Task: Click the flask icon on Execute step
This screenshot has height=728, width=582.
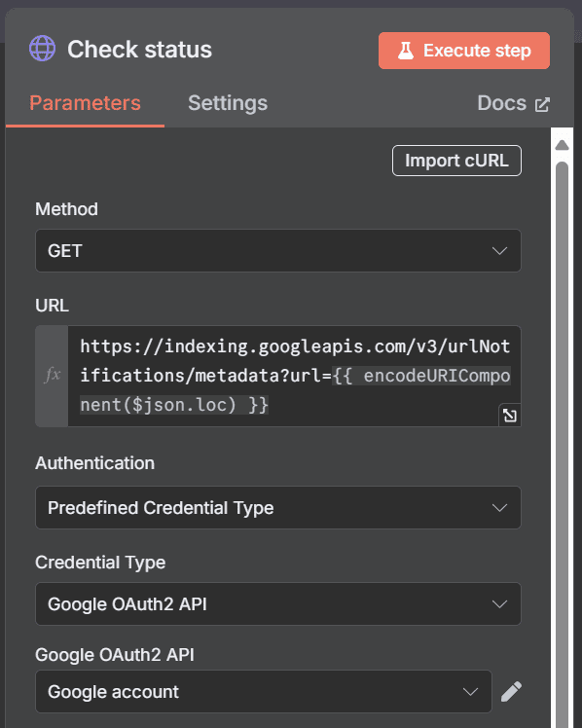Action: (x=406, y=51)
